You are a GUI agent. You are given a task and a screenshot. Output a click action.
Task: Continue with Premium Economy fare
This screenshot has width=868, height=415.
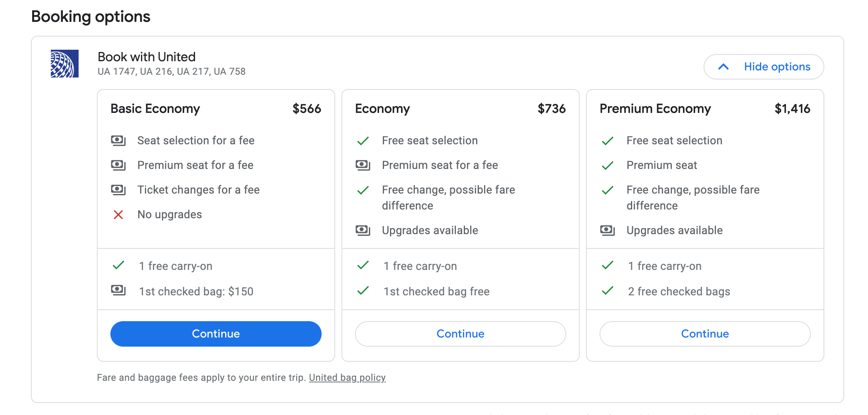(x=705, y=334)
